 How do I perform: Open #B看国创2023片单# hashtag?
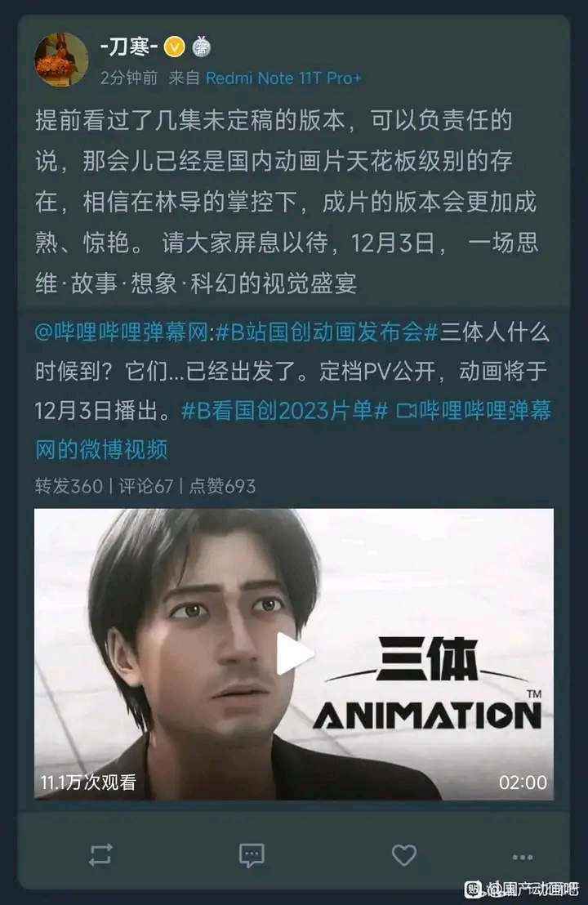[x=284, y=410]
